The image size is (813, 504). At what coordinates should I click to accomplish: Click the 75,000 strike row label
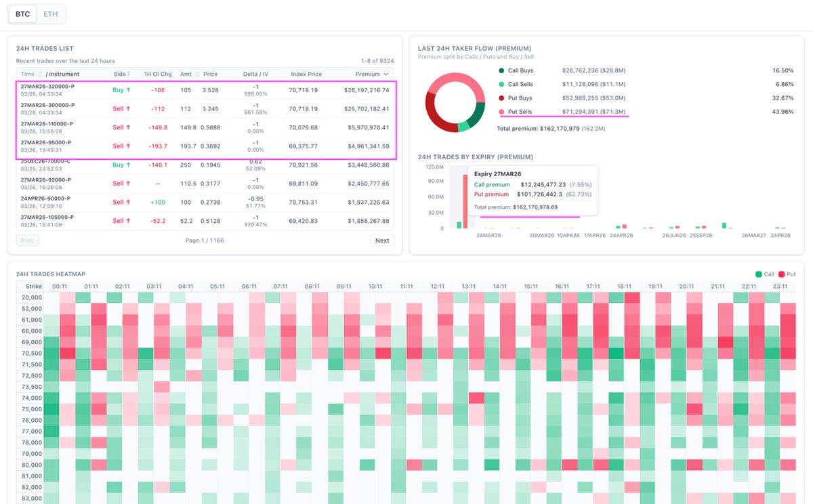coord(32,408)
